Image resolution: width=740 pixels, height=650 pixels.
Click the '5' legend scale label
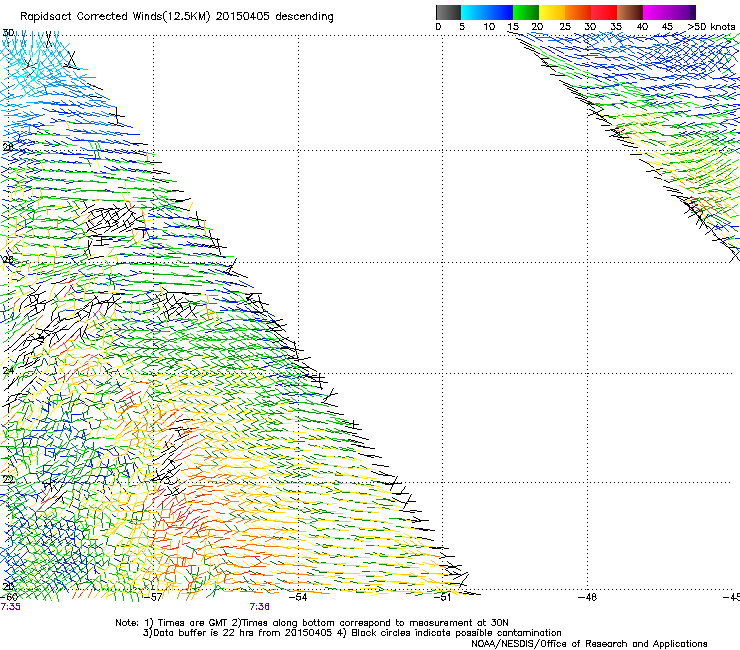point(462,27)
